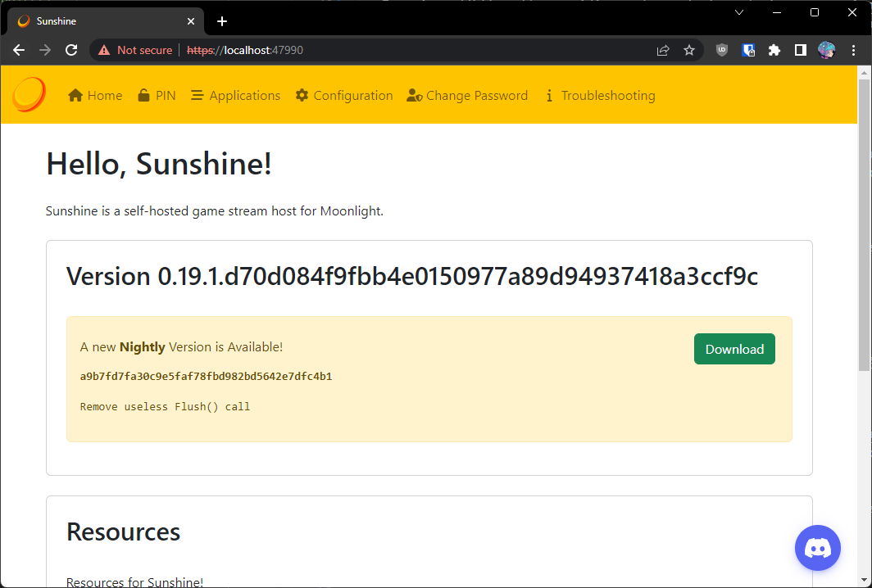Open a new browser tab

(x=222, y=21)
